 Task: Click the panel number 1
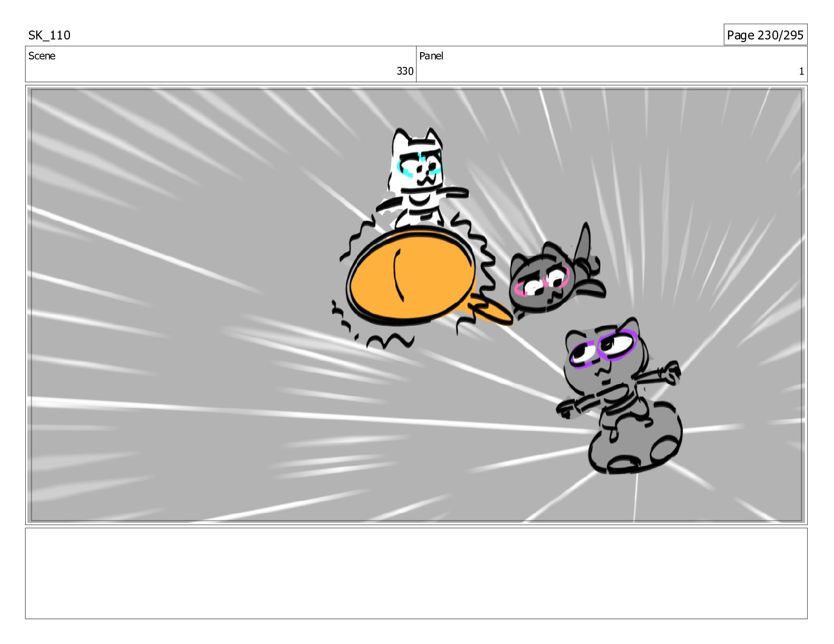point(801,72)
